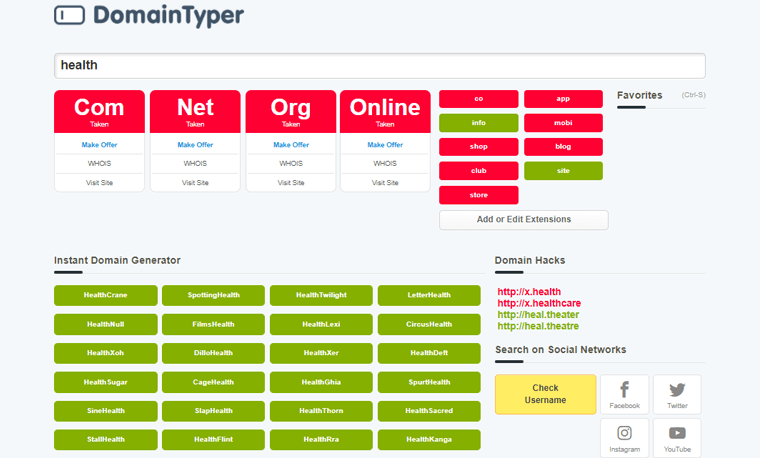
Task: Open Facebook username search
Action: pos(624,394)
